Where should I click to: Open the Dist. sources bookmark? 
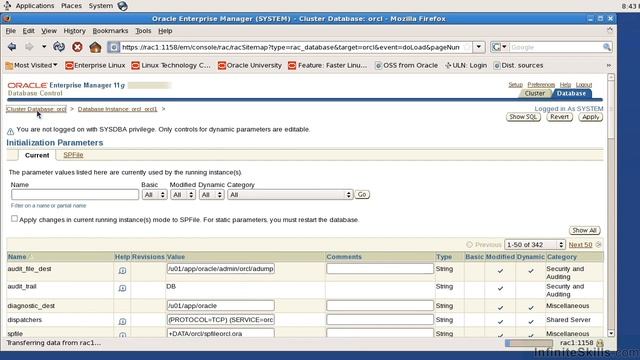518,65
